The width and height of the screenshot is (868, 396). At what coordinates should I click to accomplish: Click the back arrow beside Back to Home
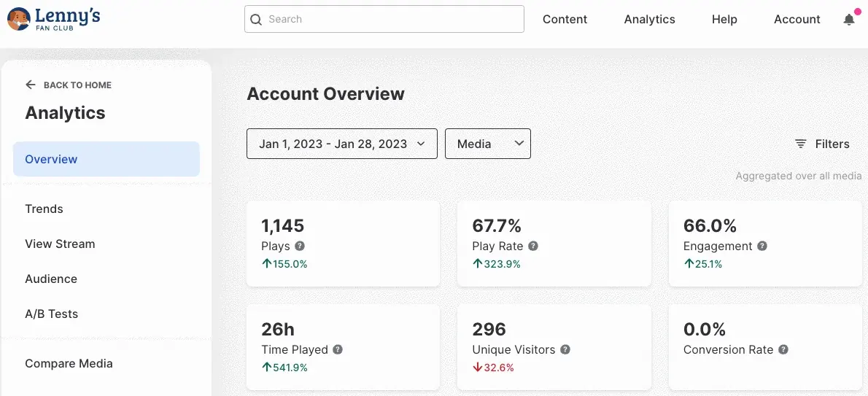click(31, 85)
